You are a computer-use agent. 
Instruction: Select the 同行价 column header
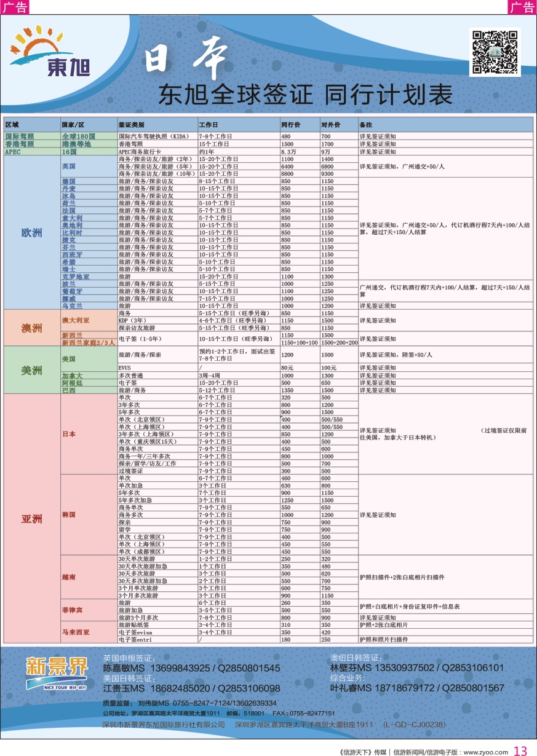pos(300,124)
